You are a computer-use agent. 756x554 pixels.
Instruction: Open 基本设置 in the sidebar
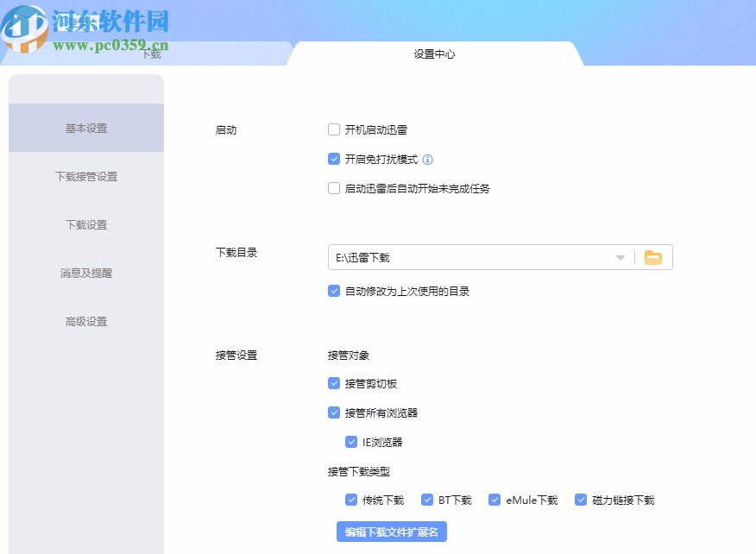85,127
